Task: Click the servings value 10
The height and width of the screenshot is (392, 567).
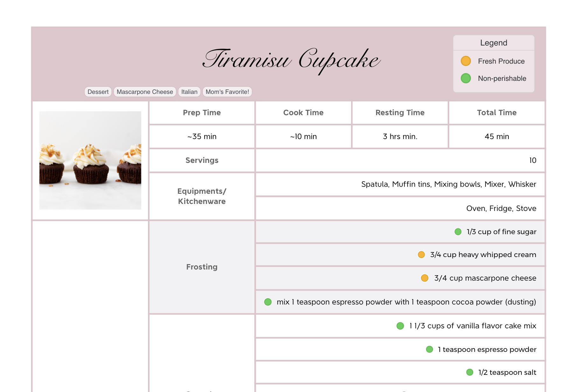Action: [x=533, y=160]
